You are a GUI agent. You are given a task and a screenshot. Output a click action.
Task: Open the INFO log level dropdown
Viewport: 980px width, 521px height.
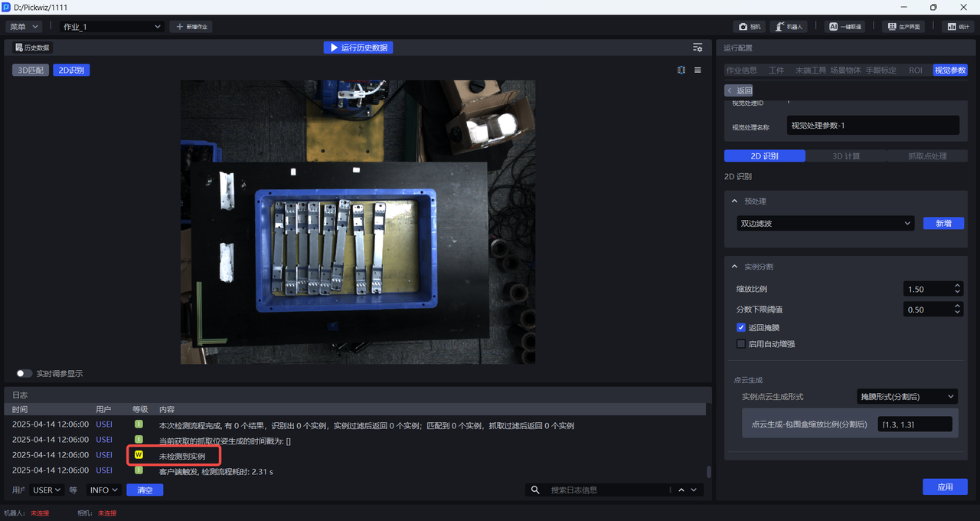(104, 490)
